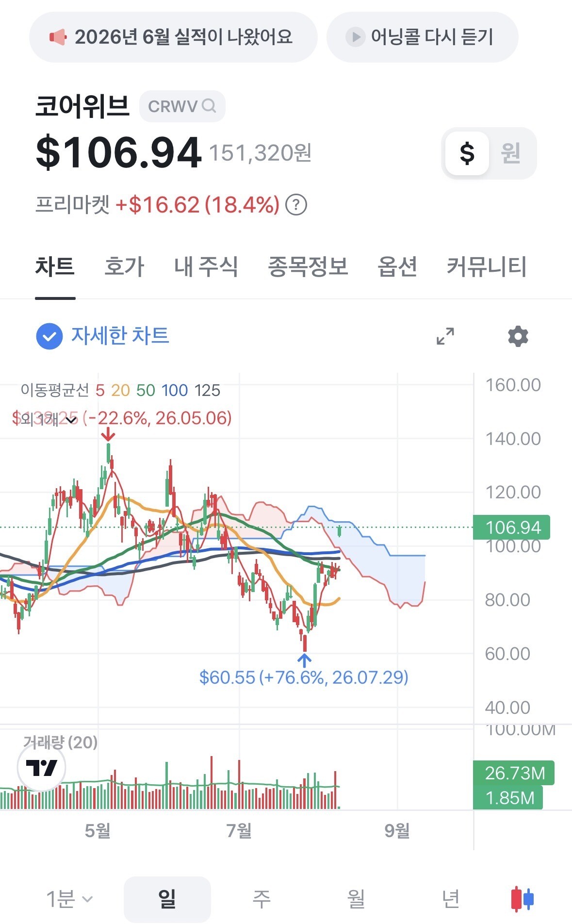Image resolution: width=572 pixels, height=924 pixels.
Task: Switch to the 호가 tab
Action: pyautogui.click(x=125, y=266)
